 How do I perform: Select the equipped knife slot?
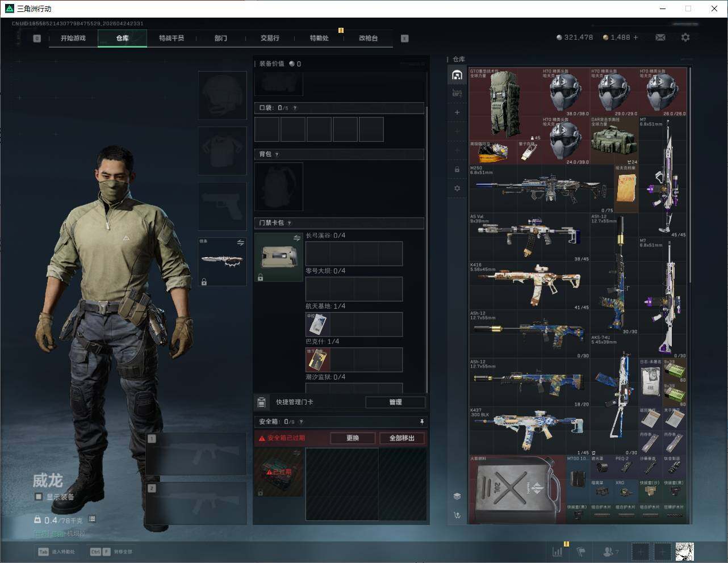click(222, 262)
